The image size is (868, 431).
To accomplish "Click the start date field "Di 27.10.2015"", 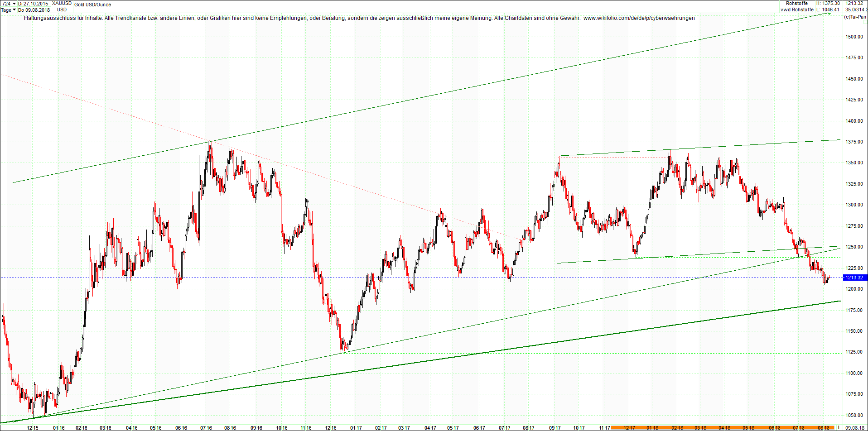I will 33,3.
